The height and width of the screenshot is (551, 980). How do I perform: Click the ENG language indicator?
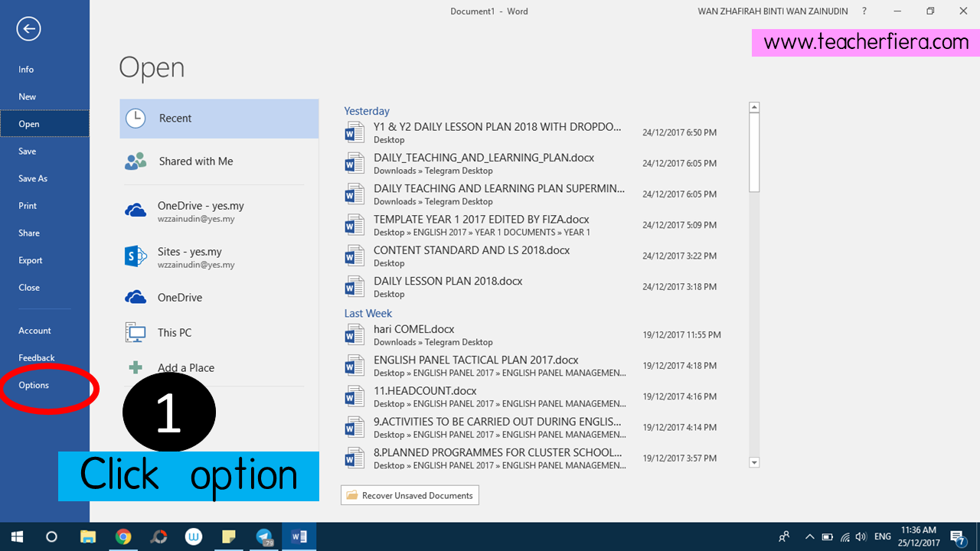click(882, 536)
